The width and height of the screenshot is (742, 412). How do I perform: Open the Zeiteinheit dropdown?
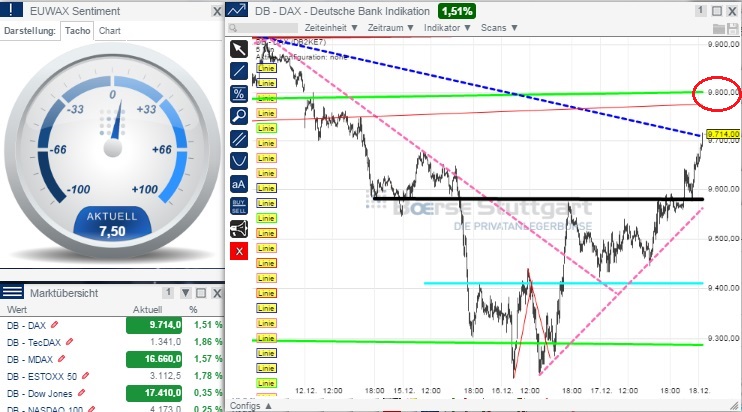point(331,28)
